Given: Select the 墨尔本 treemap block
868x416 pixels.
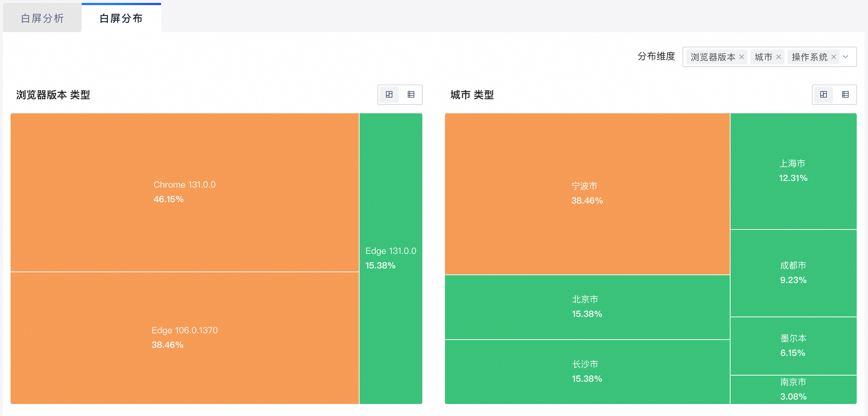Looking at the screenshot, I should tap(793, 346).
